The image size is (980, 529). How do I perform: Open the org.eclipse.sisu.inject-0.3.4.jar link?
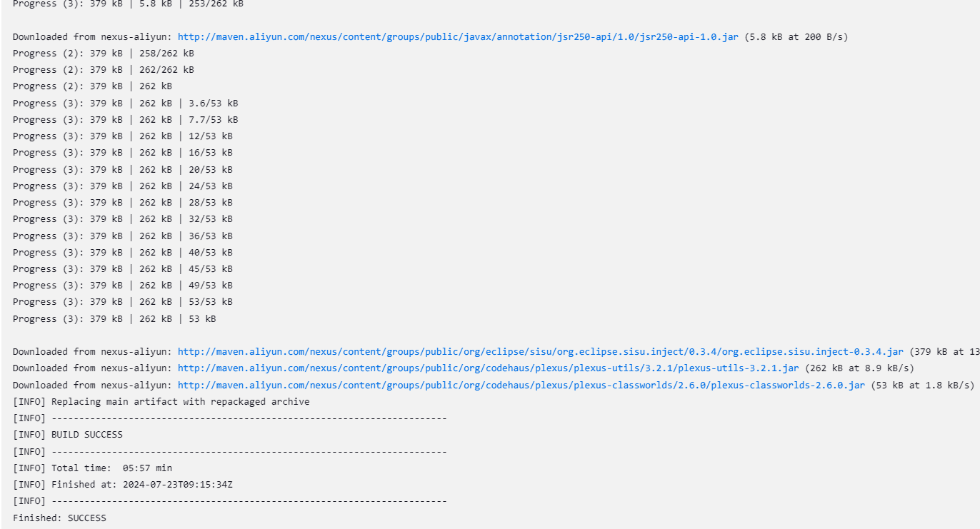[540, 351]
